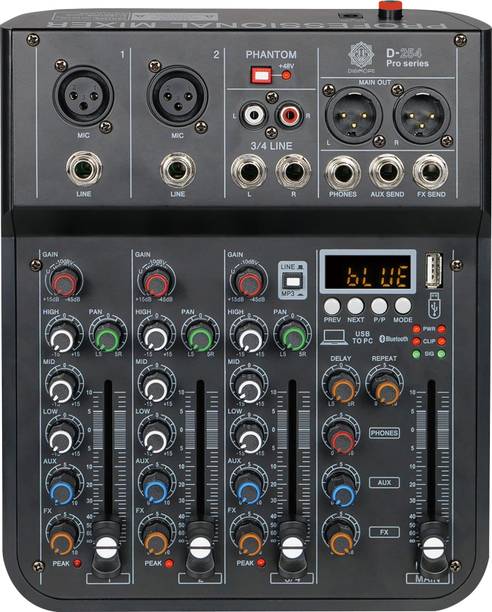Tap the PREV track button
Screen dimensions: 492x612
point(332,306)
